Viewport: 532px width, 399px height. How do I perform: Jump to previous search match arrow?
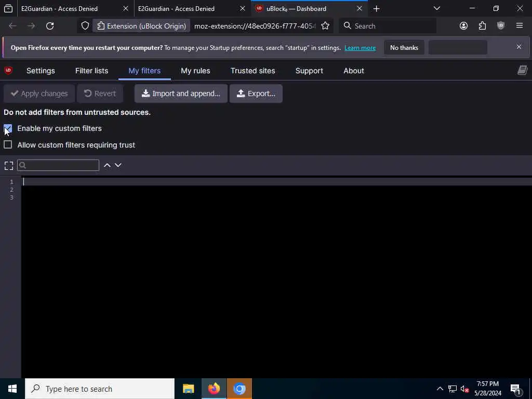pos(107,165)
